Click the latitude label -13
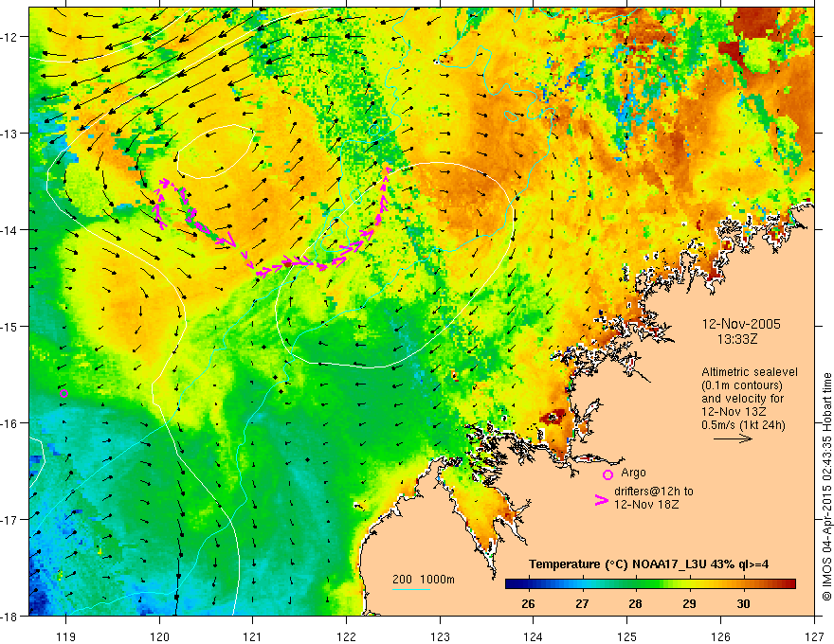The image size is (834, 644). pyautogui.click(x=10, y=133)
